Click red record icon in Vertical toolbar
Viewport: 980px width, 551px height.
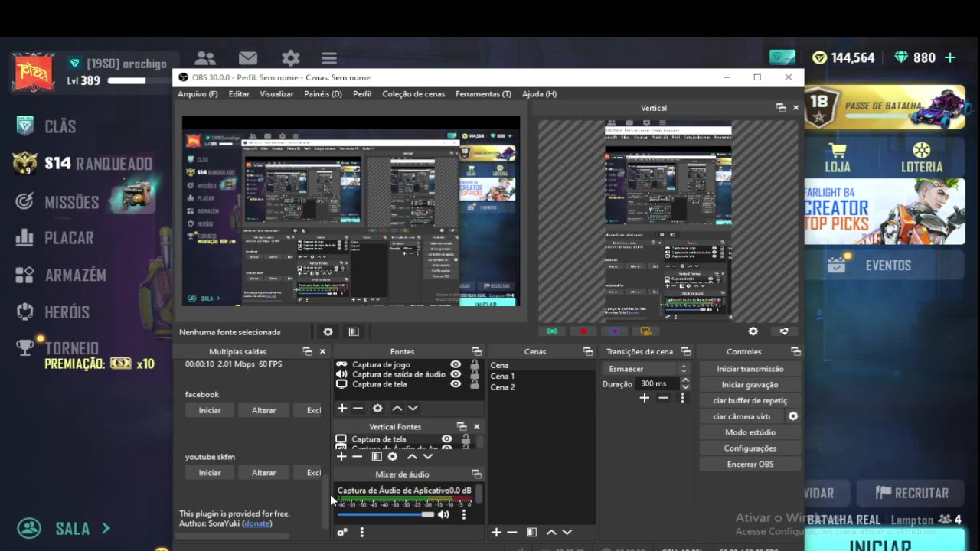pos(583,331)
